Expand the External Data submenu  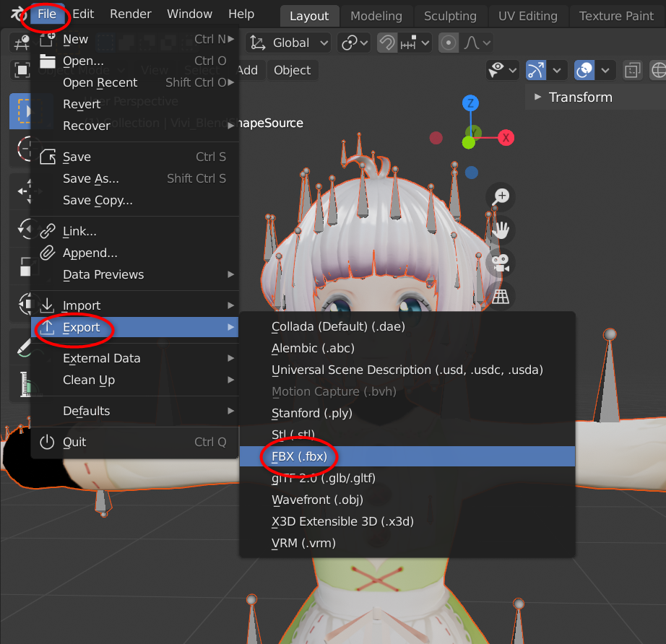point(134,358)
